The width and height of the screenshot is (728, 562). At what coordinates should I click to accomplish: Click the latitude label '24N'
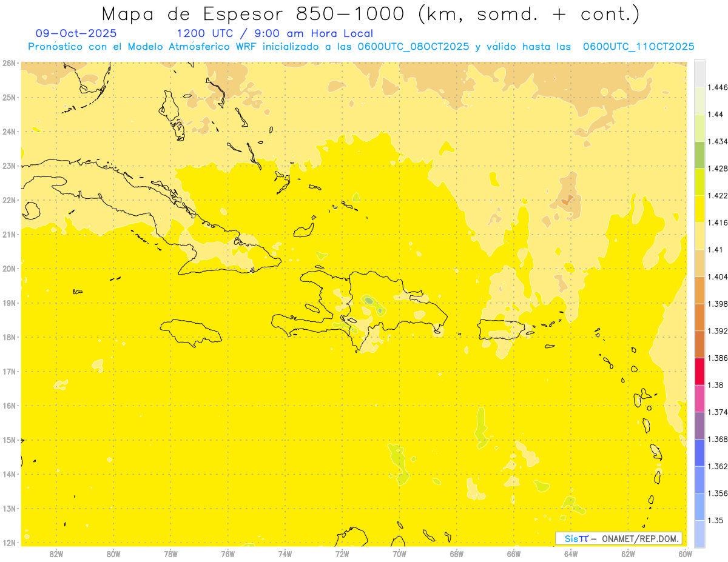pyautogui.click(x=9, y=132)
